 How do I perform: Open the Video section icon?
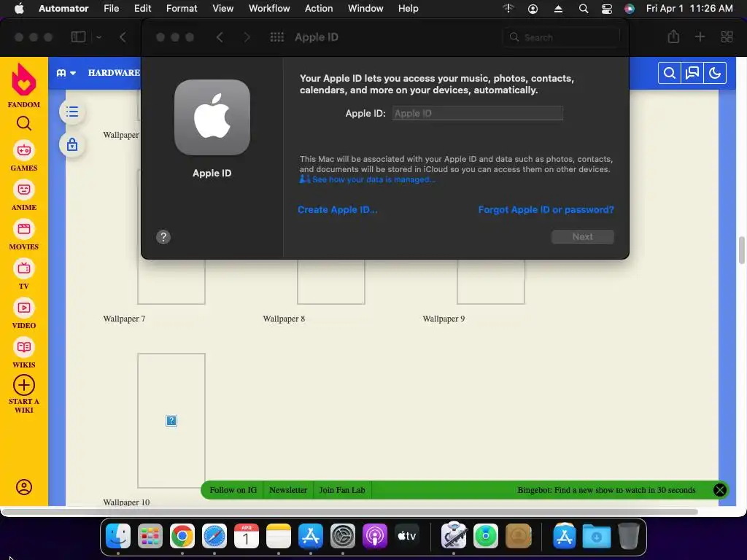click(x=24, y=308)
